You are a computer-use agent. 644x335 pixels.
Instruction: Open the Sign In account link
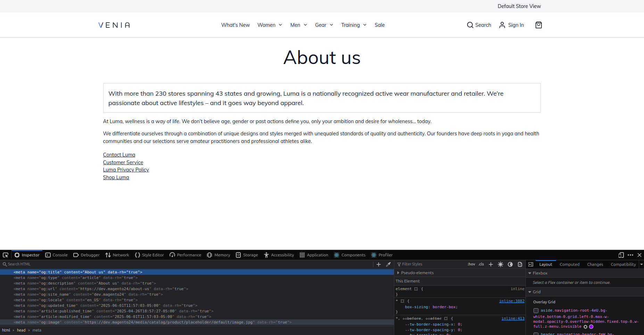click(511, 25)
